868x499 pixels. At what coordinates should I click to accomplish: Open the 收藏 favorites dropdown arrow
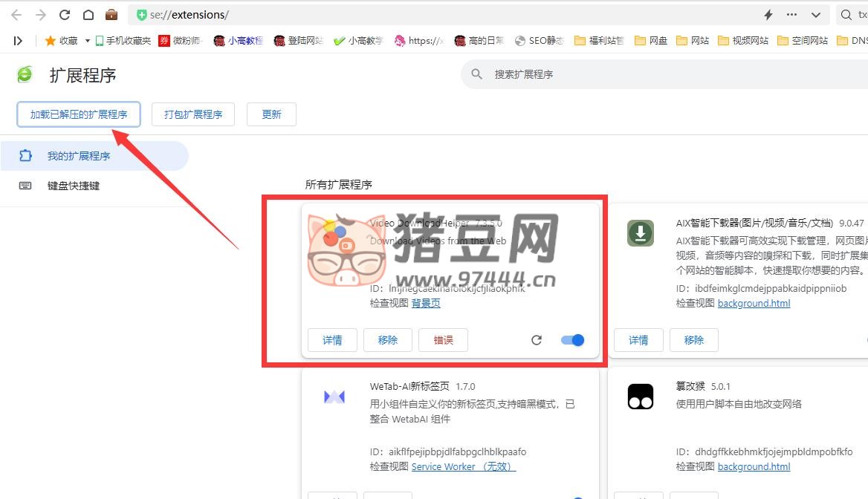click(87, 41)
